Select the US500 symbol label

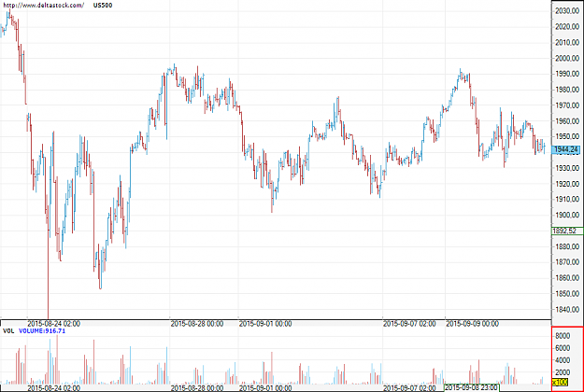pos(103,6)
